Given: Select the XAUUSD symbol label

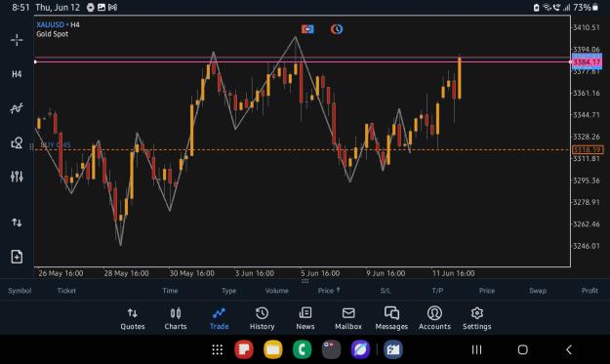Looking at the screenshot, I should coord(50,24).
